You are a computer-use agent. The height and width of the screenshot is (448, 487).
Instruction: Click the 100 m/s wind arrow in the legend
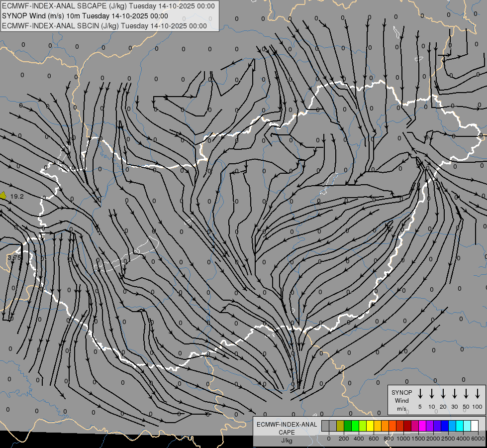478,394
